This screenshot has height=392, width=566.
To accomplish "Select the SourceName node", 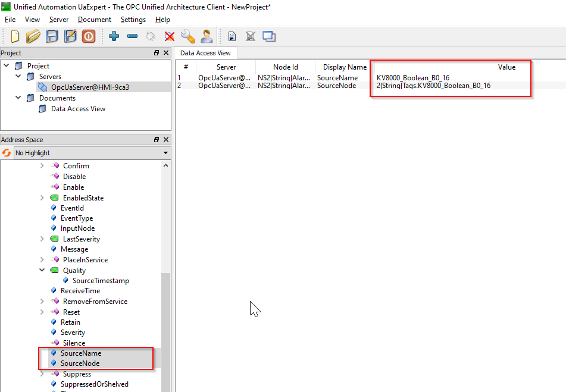I will point(81,353).
